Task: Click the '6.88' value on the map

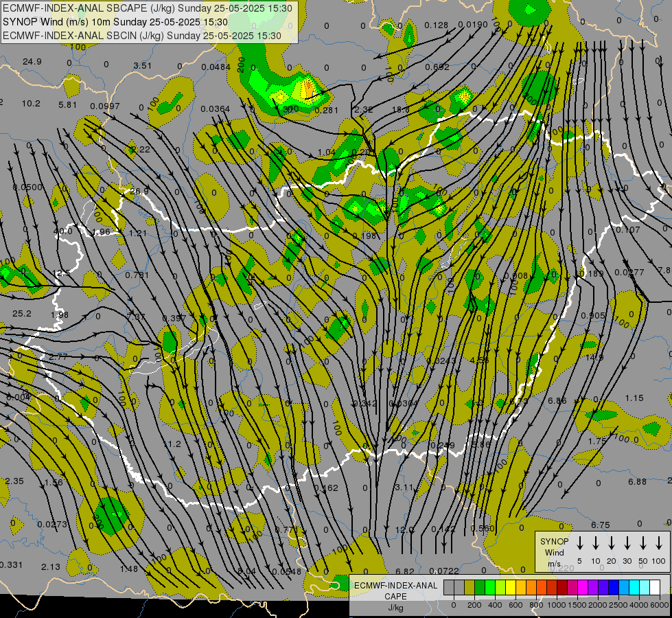Action: [637, 481]
